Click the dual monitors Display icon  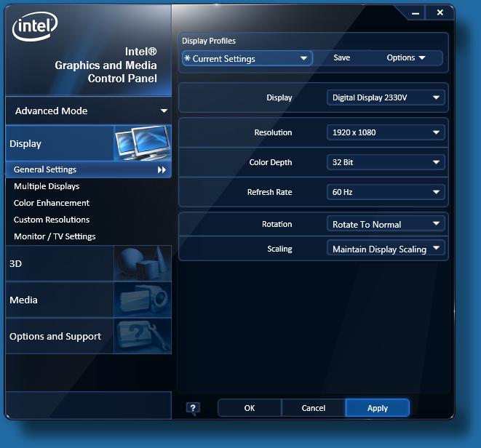143,143
